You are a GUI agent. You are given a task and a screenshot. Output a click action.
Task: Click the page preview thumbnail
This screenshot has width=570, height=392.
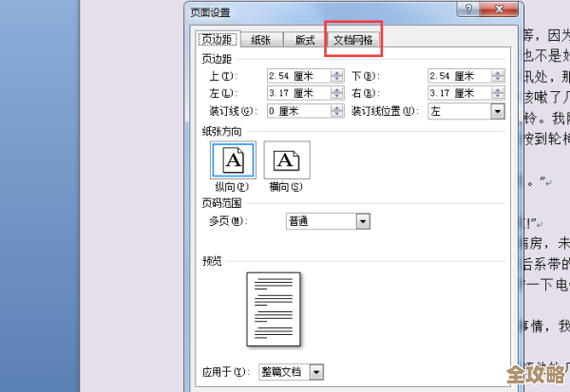click(x=274, y=308)
